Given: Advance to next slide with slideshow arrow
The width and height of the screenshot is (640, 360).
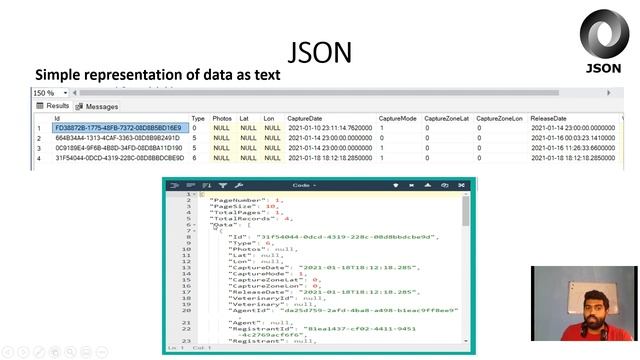Looking at the screenshot, I should point(23,351).
